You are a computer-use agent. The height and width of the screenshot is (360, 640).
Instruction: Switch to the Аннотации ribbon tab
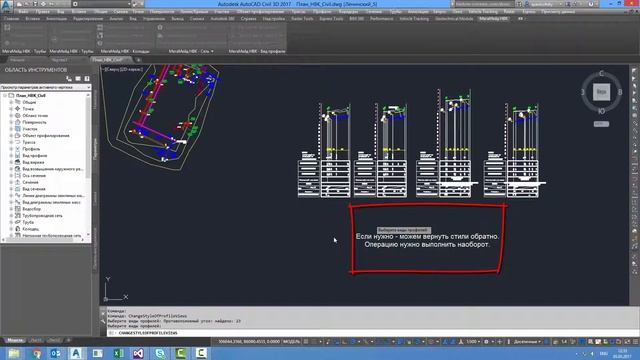56,19
